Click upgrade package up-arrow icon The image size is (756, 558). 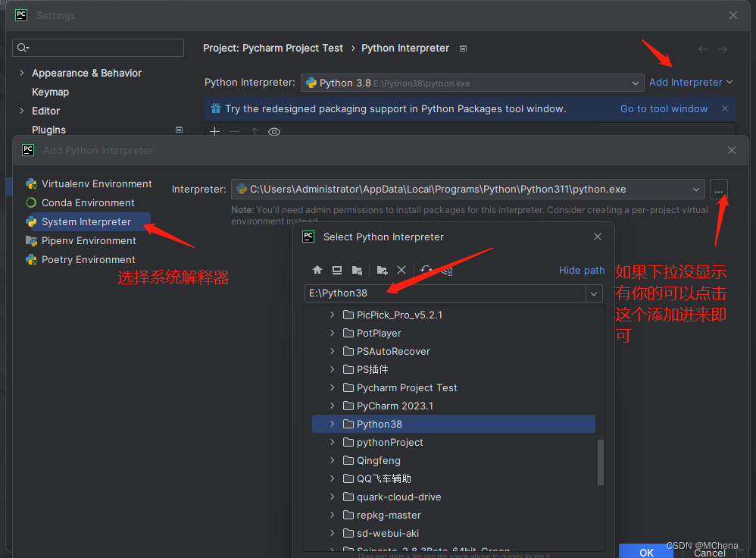254,131
